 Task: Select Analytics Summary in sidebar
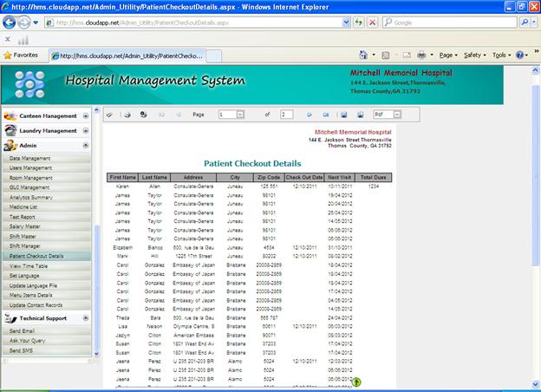tap(31, 197)
